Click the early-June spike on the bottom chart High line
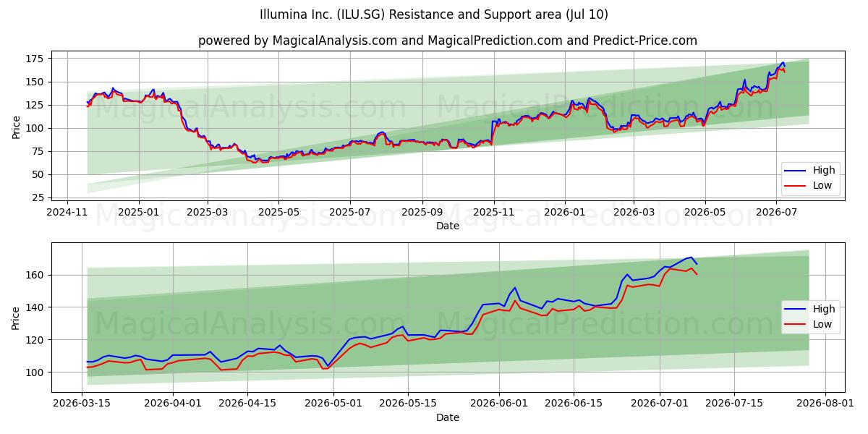 pyautogui.click(x=515, y=288)
